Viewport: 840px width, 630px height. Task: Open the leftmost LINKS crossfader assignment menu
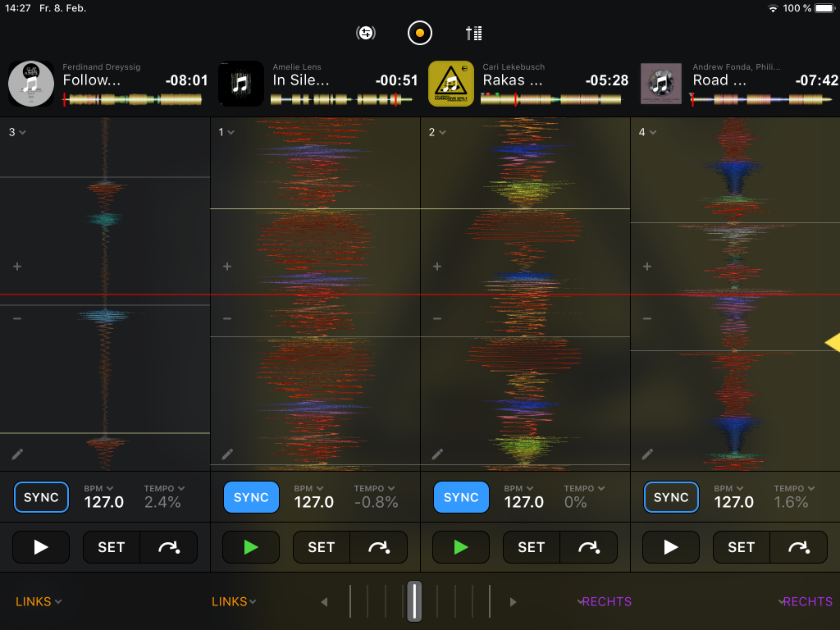[39, 601]
